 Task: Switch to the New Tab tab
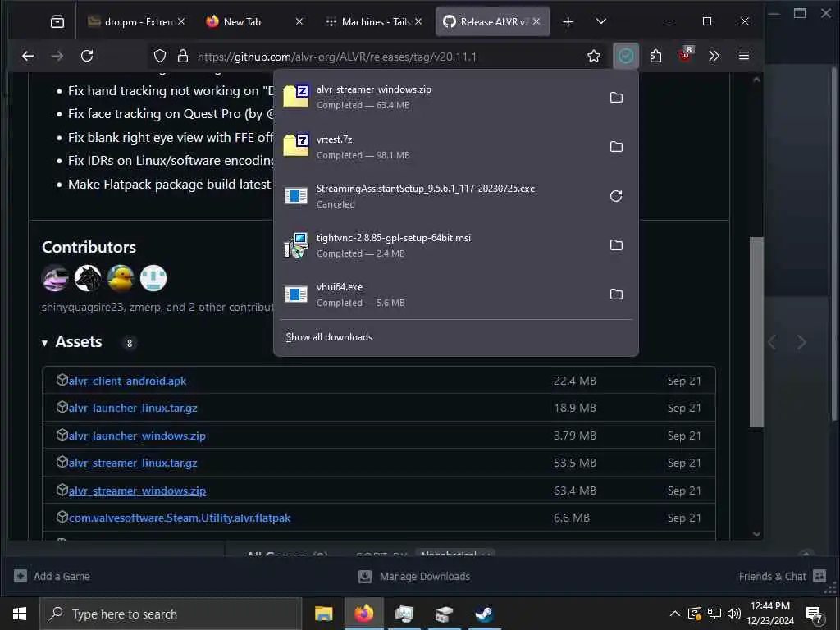click(x=254, y=22)
